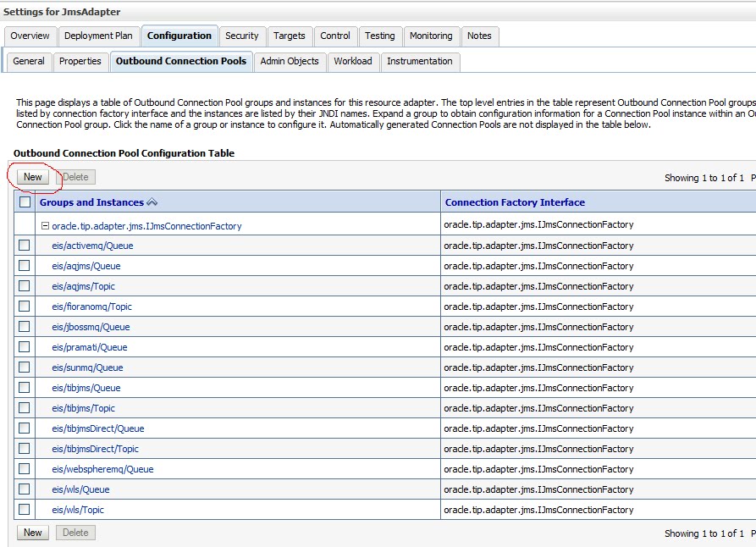
Task: Open the eis/tibjms/Topic instance link
Action: 84,407
